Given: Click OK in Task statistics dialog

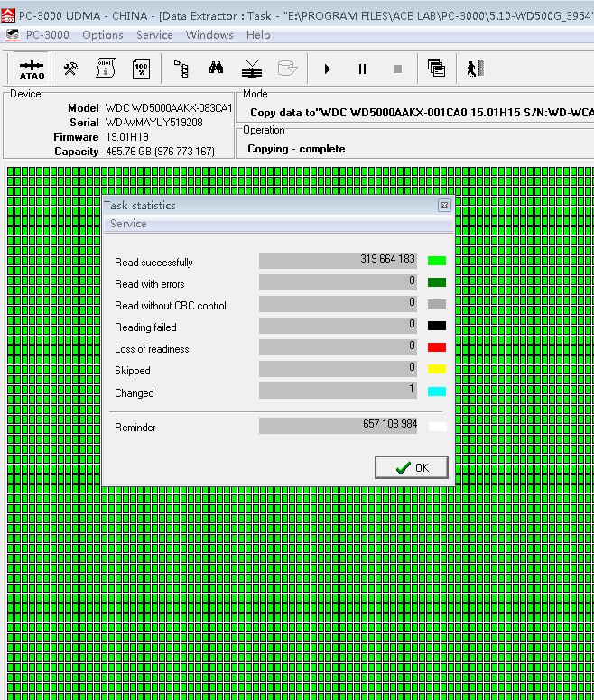Looking at the screenshot, I should [x=412, y=467].
